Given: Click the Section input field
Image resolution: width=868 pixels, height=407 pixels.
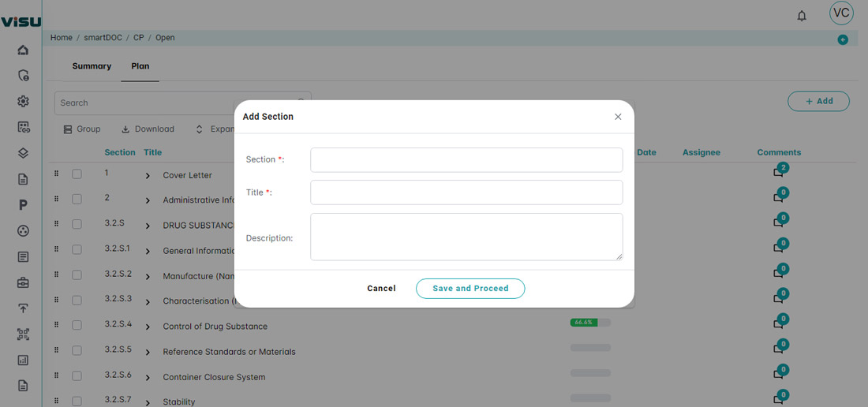Looking at the screenshot, I should [x=466, y=160].
